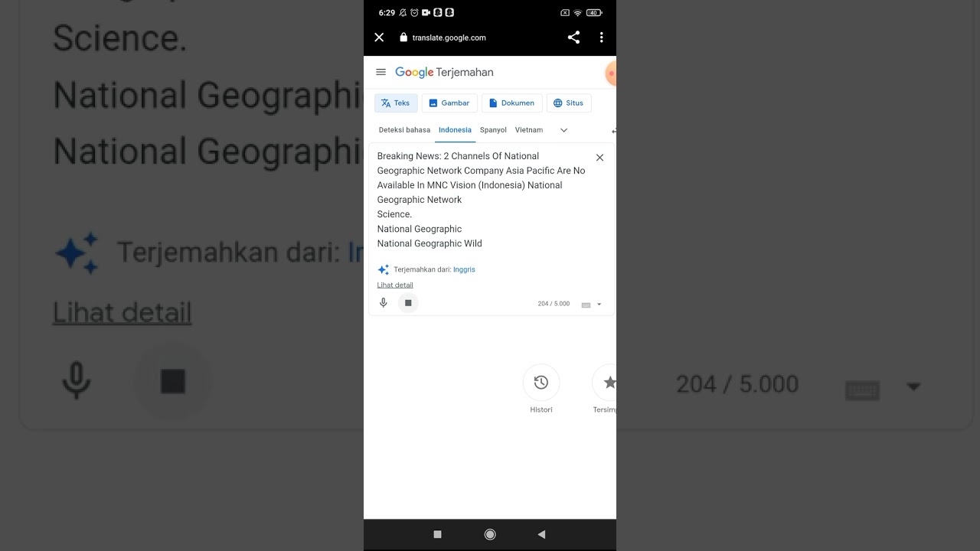Expand the source language list chevron
The width and height of the screenshot is (980, 551).
[564, 130]
